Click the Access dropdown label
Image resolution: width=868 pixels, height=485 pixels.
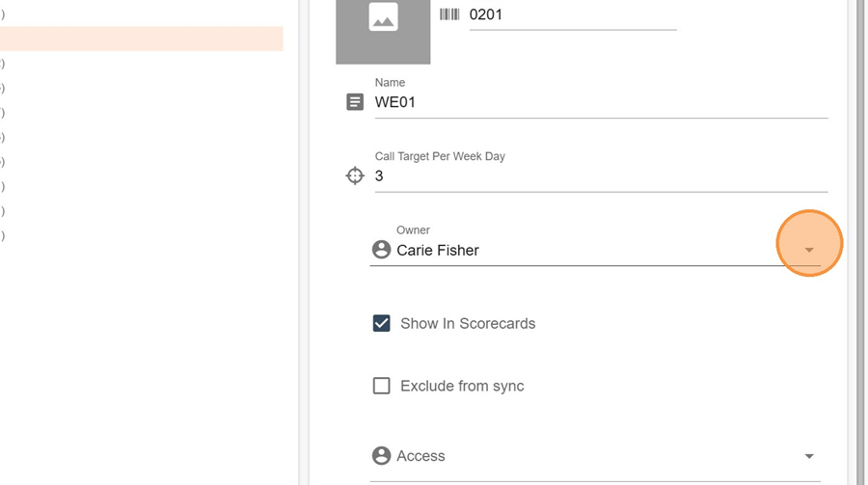pos(420,456)
